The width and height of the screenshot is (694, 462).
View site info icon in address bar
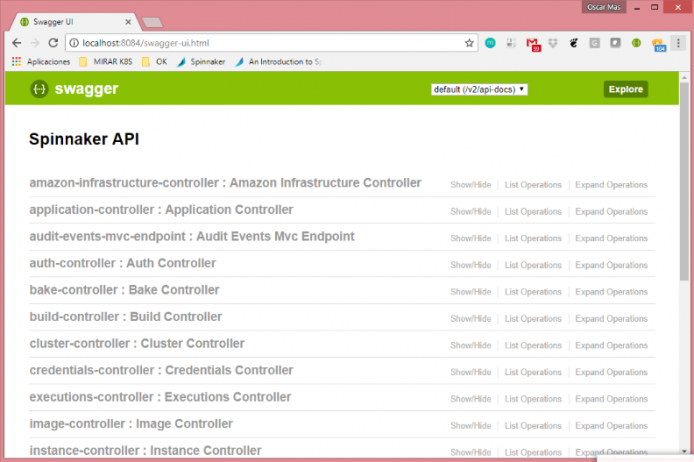pos(74,43)
